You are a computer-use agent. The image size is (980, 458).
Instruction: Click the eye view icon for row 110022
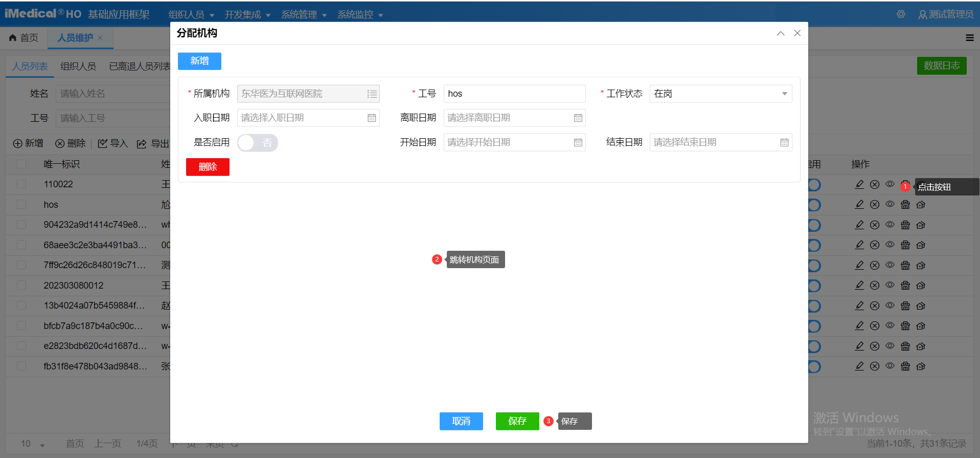click(x=890, y=184)
